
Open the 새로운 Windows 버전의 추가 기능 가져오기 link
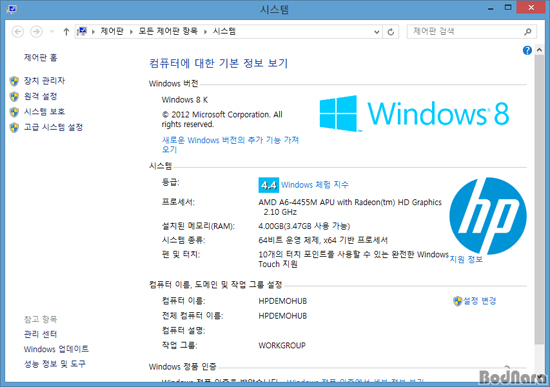tap(230, 145)
